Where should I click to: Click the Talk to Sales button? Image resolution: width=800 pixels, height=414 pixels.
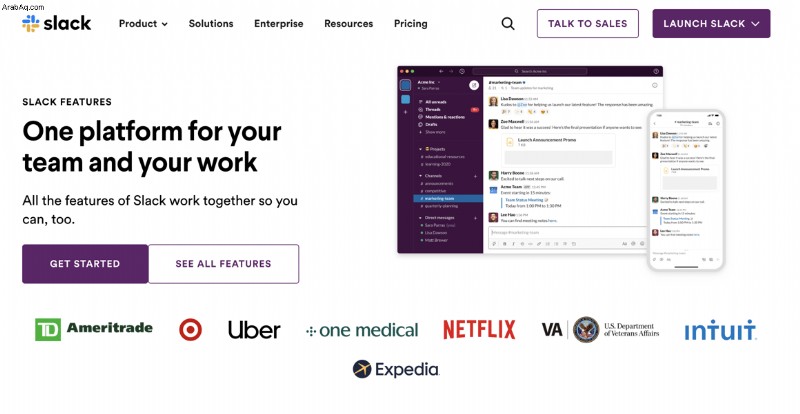[x=588, y=23]
